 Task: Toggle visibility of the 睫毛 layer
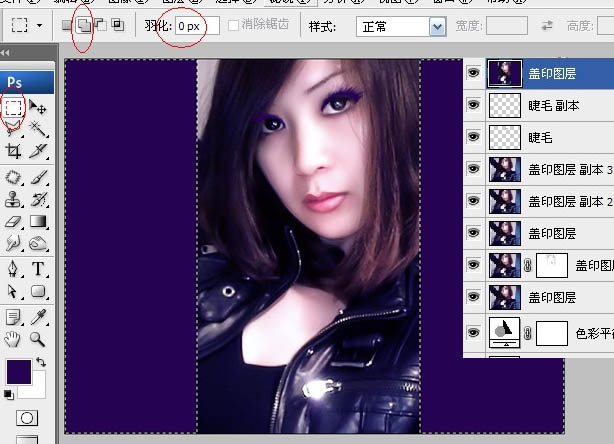point(474,137)
